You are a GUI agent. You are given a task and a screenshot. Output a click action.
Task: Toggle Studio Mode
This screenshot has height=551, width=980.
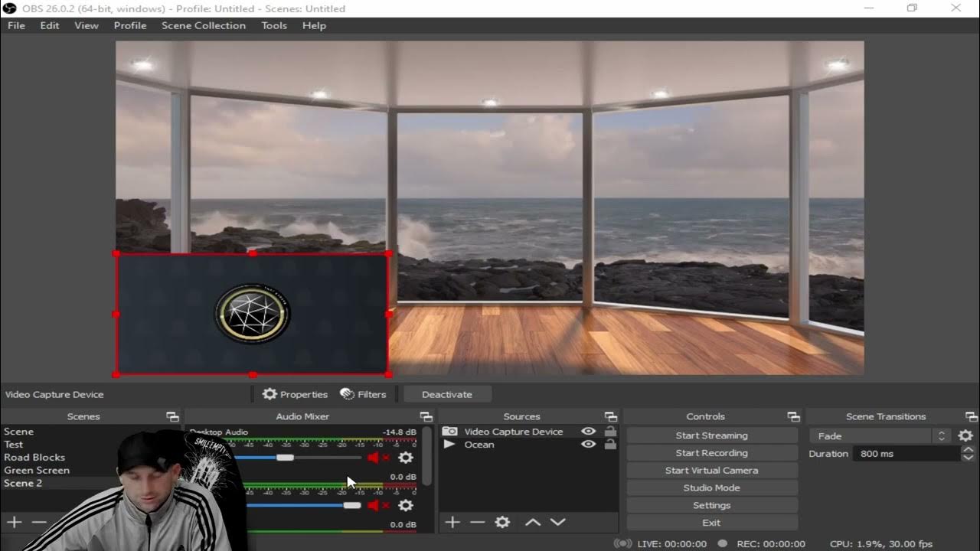(712, 487)
